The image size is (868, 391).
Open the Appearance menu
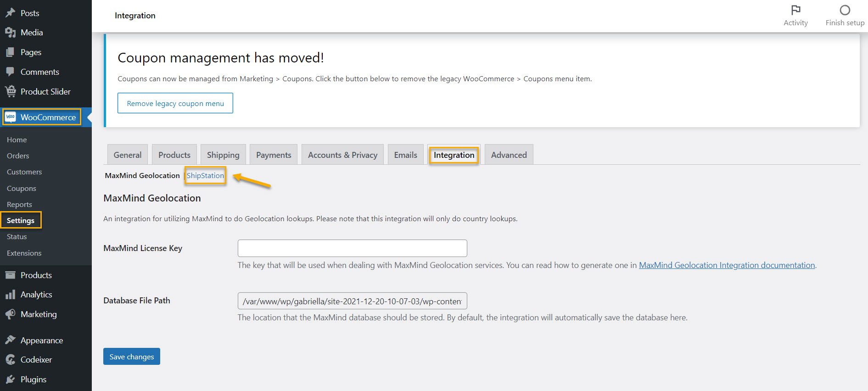click(42, 341)
